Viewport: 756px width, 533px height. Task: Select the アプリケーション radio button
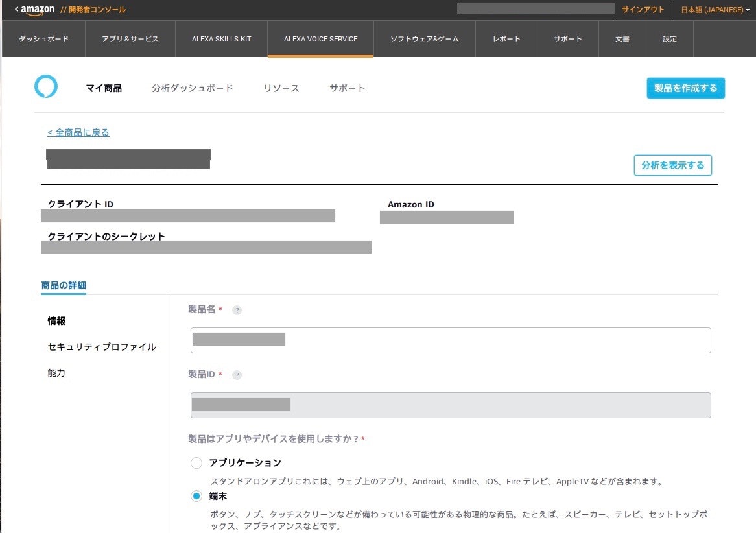click(196, 463)
